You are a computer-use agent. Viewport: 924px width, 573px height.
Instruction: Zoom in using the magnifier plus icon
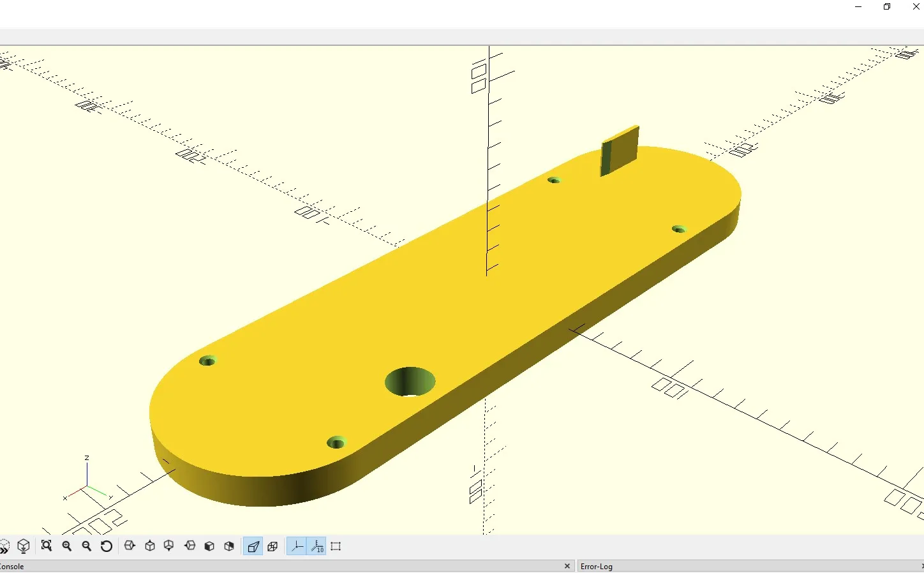coord(67,546)
